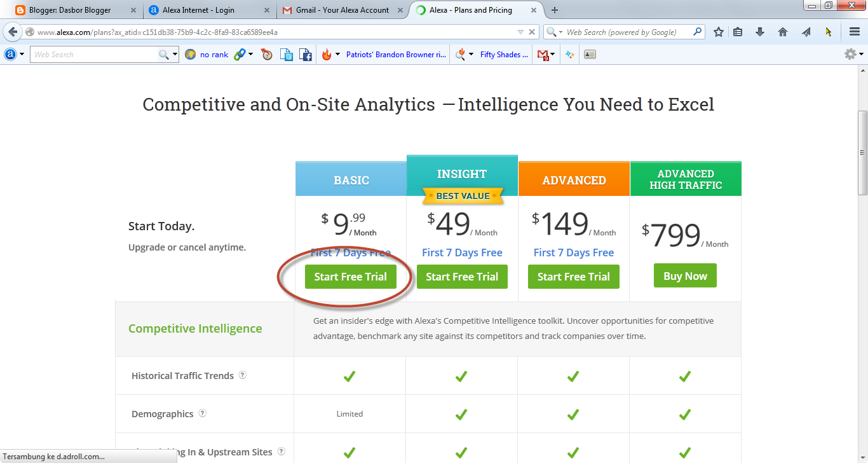This screenshot has width=868, height=463.
Task: Open the Alexa toolbar settings gear
Action: [x=850, y=55]
